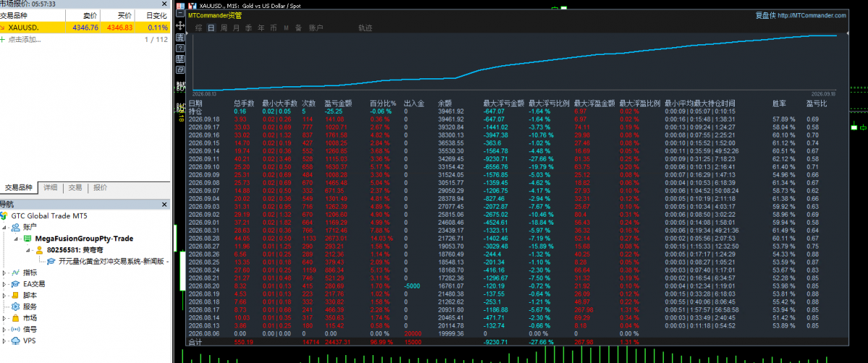Click the 信号 broadcast signal icon
The height and width of the screenshot is (363, 868).
15,329
